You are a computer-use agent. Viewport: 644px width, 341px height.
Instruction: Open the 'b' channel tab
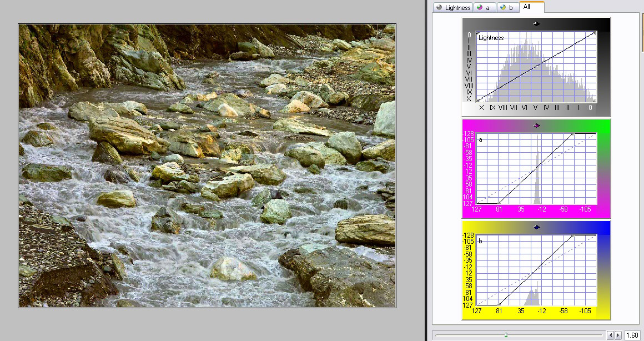[x=506, y=8]
